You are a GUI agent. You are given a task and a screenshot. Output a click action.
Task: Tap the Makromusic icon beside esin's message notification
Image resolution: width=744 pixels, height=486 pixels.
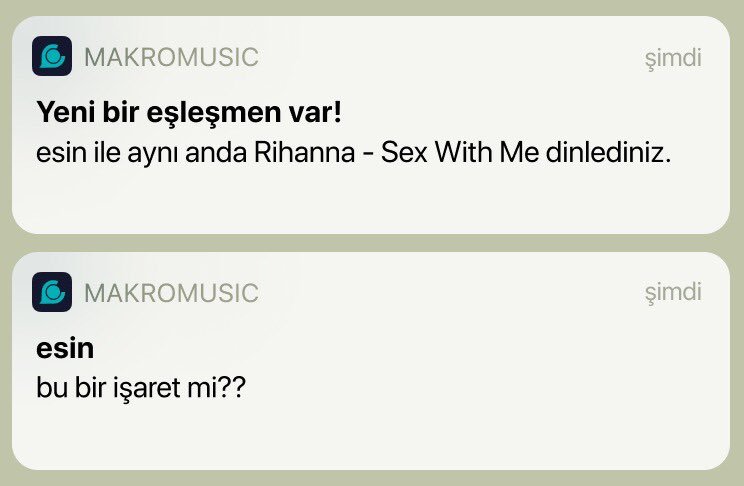click(x=52, y=292)
